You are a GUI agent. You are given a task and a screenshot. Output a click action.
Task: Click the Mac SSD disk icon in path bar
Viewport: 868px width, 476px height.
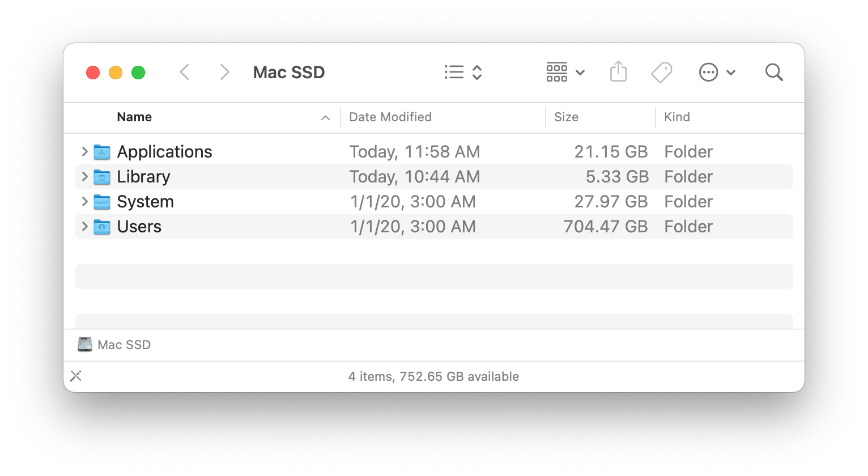(x=85, y=345)
